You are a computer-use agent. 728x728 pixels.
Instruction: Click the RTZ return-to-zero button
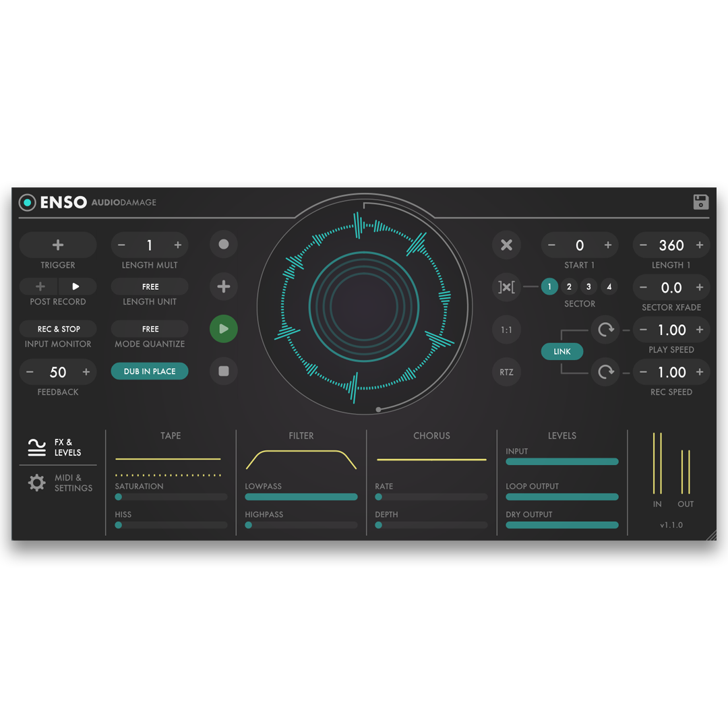tap(506, 371)
